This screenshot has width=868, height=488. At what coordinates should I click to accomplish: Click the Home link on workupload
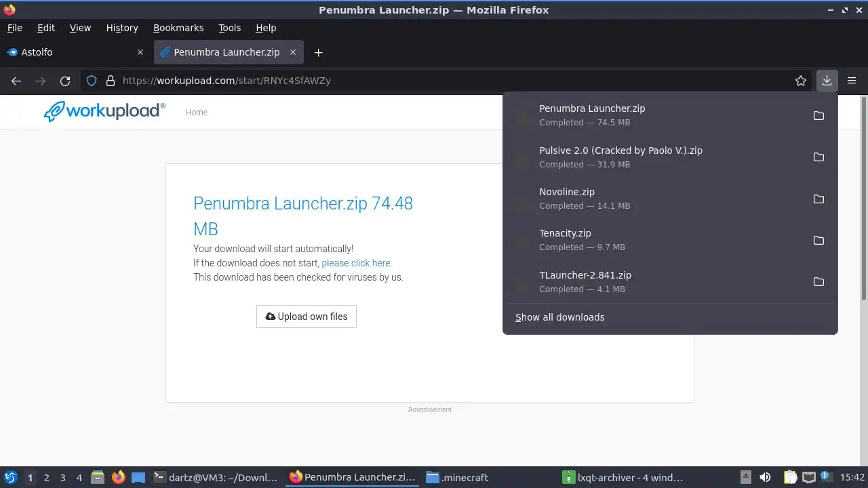pos(197,113)
